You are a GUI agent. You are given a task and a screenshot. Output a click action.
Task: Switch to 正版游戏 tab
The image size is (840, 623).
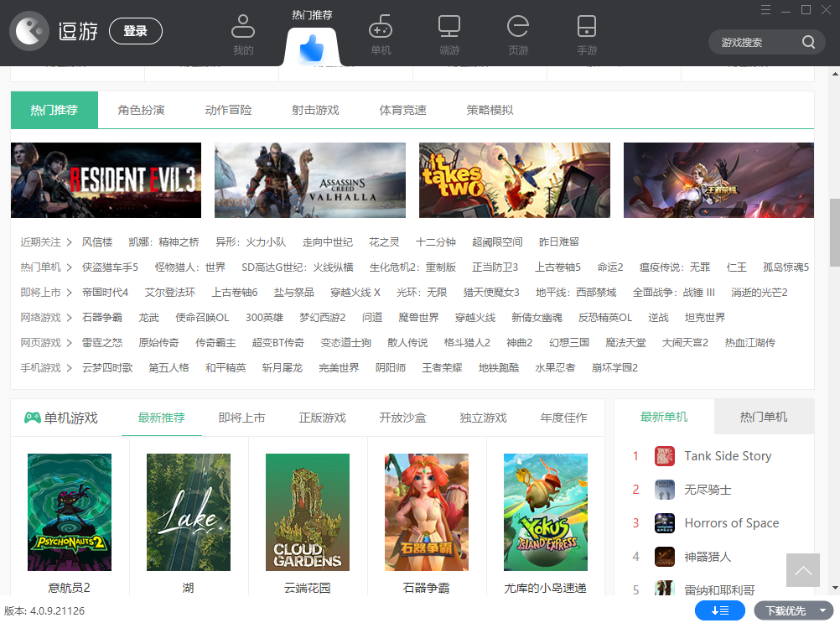coord(323,418)
